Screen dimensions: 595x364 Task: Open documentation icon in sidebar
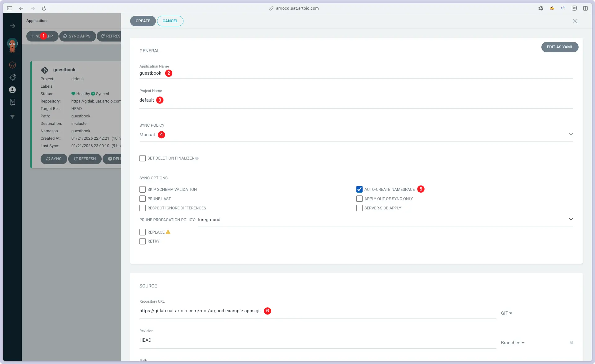12,102
